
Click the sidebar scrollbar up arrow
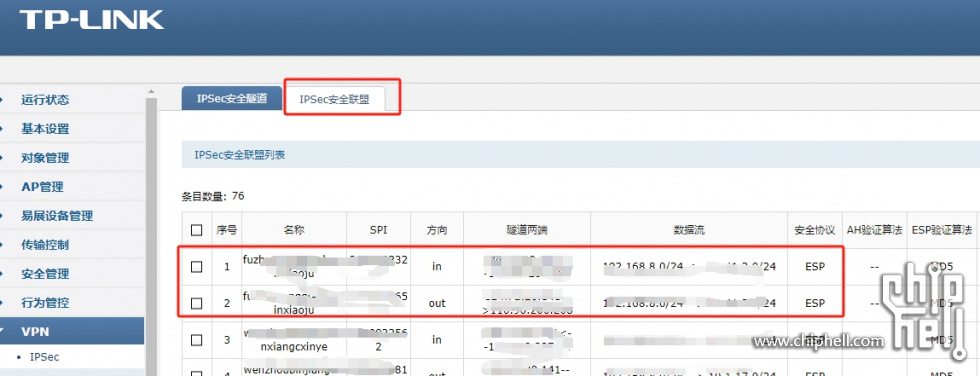(151, 92)
